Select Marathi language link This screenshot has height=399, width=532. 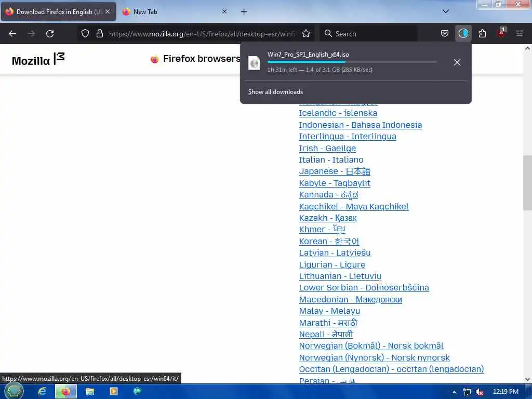click(x=328, y=323)
